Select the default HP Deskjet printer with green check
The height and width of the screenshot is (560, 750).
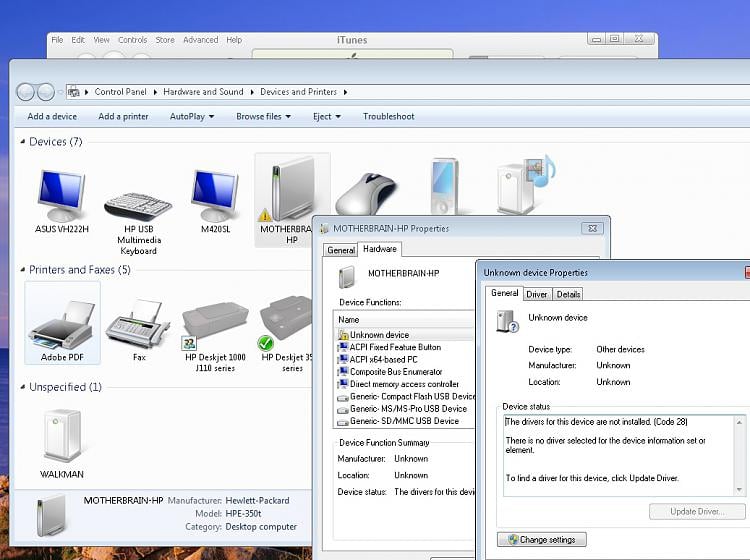286,335
